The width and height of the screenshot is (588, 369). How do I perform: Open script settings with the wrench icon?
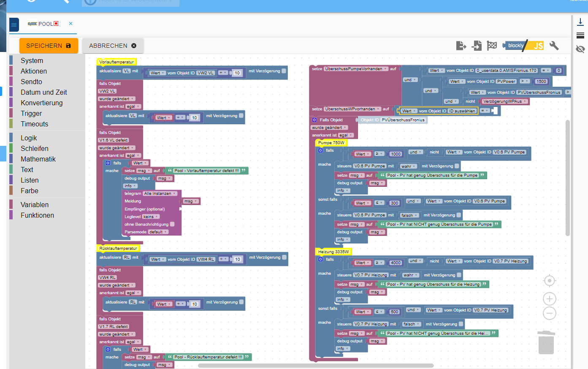[x=554, y=46]
